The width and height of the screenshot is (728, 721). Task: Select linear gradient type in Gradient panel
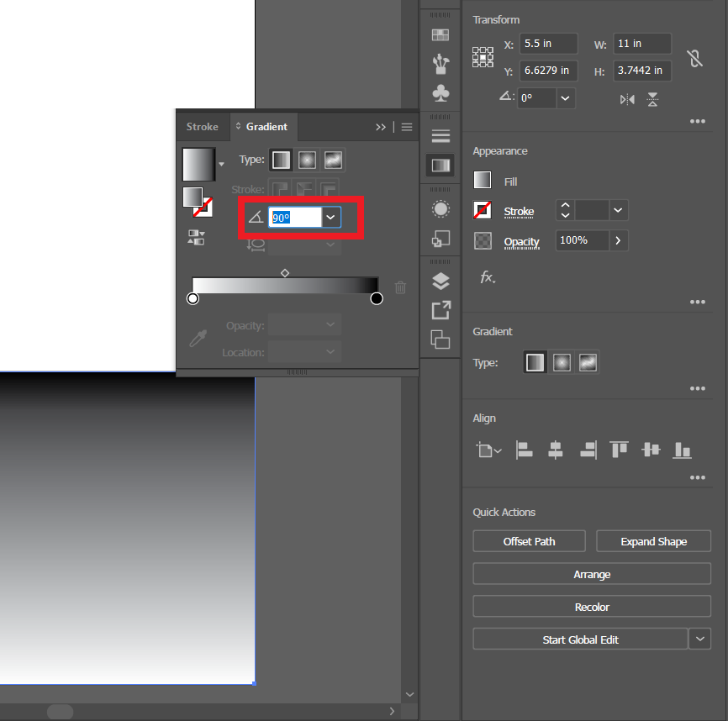point(281,160)
